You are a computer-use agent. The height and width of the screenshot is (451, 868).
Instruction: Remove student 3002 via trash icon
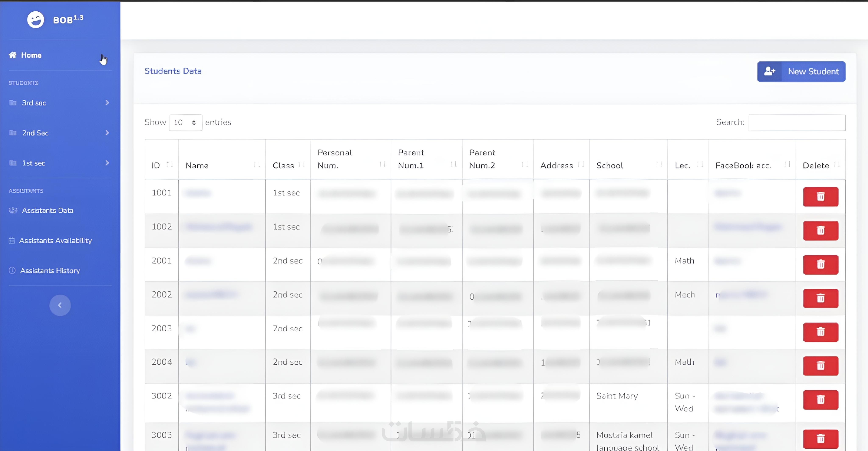(821, 400)
